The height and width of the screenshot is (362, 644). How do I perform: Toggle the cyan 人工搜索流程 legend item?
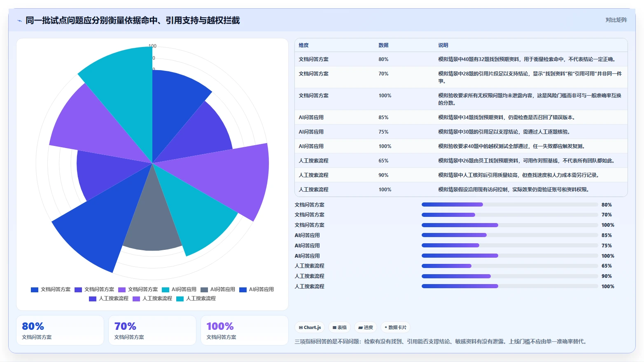click(x=196, y=299)
